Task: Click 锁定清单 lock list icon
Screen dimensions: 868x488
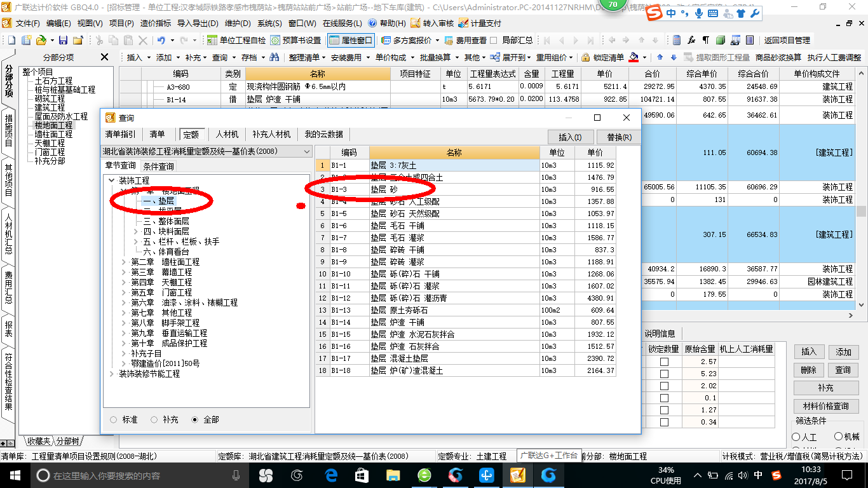Action: (x=602, y=57)
